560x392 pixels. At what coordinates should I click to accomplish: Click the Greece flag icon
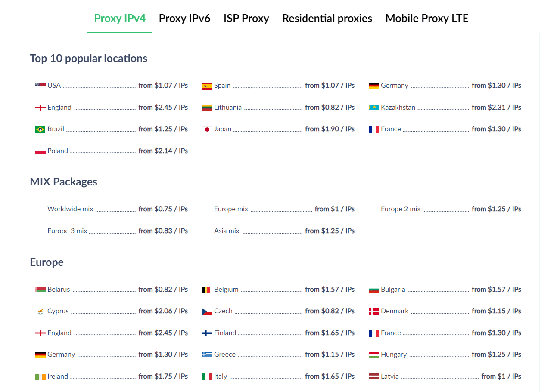[x=207, y=355]
